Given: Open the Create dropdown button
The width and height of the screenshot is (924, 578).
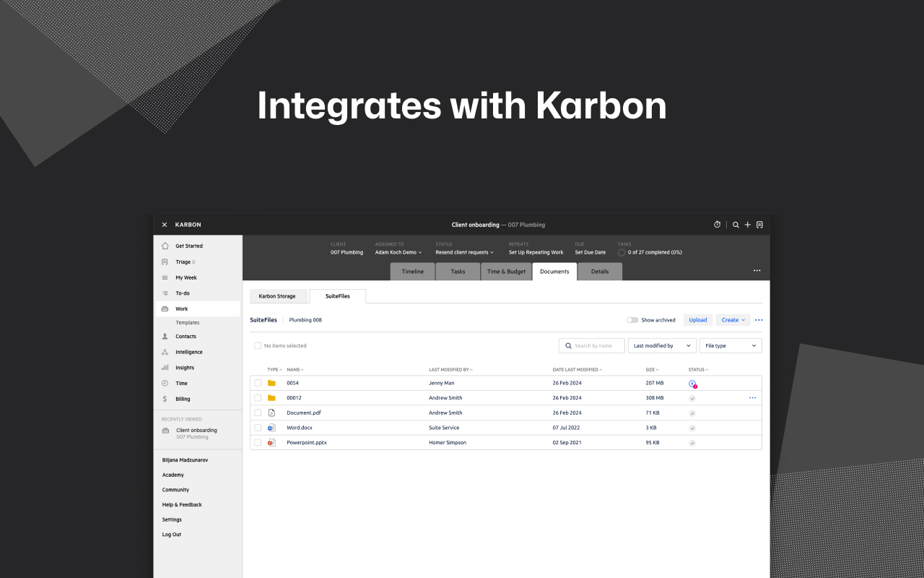Looking at the screenshot, I should (x=733, y=320).
